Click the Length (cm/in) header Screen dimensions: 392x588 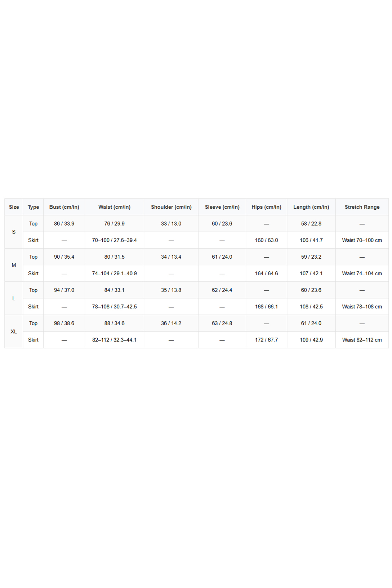(311, 207)
